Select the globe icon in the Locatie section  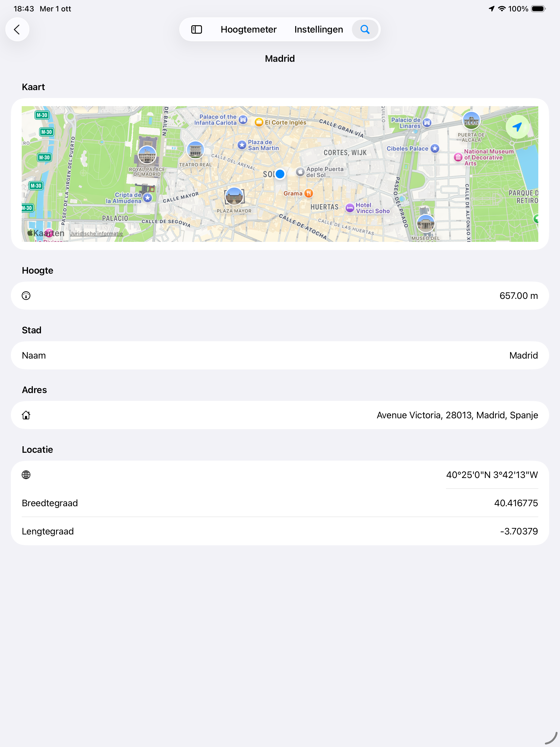tap(26, 475)
